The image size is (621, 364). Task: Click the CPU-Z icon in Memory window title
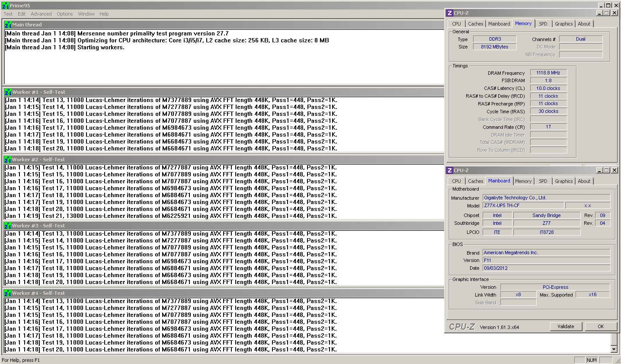pos(450,13)
